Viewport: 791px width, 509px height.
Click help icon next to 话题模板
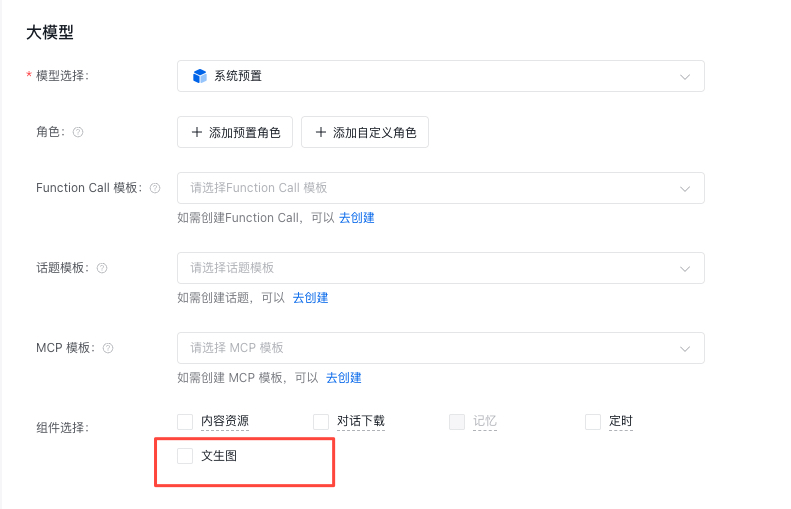point(102,268)
